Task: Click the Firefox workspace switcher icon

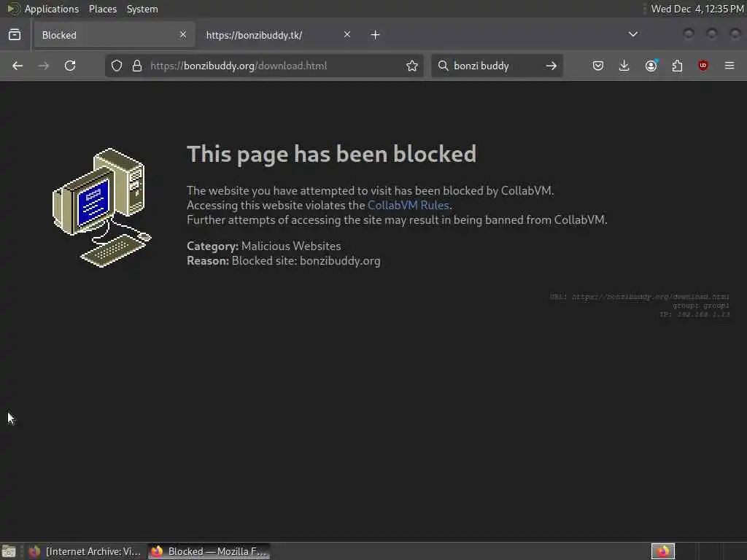Action: (x=662, y=551)
